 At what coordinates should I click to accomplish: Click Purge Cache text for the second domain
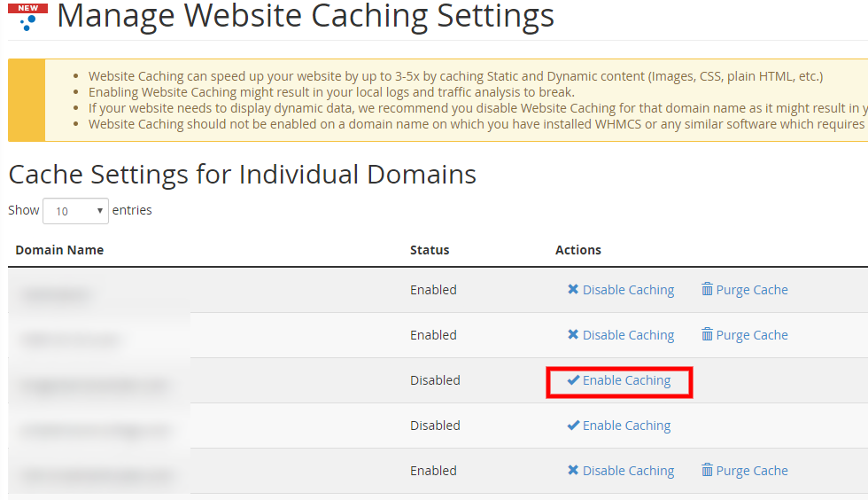point(752,335)
